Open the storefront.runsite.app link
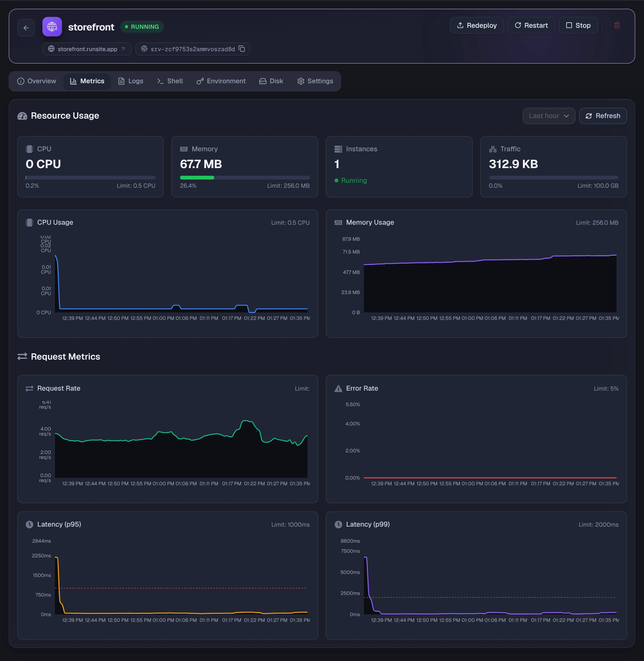 click(87, 49)
